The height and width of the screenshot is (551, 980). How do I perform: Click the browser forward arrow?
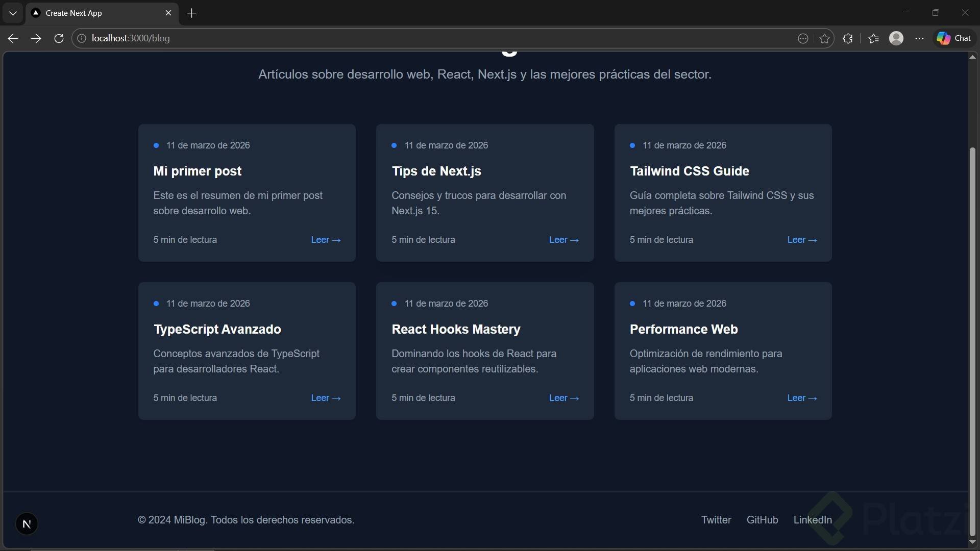pyautogui.click(x=36, y=38)
